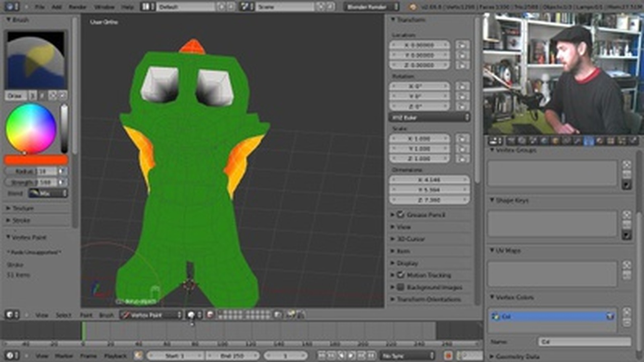Open the Object Data properties tab icon

tap(588, 141)
